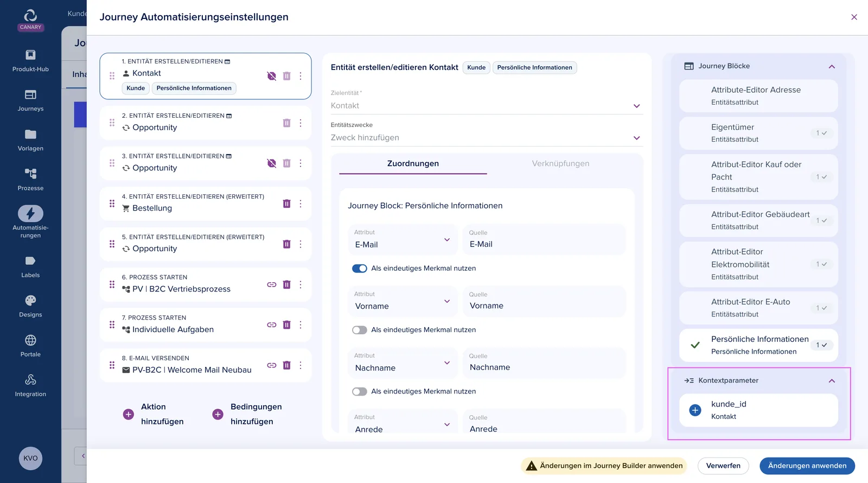Click the KVO user avatar
Screen dimensions: 868x483
pos(30,459)
